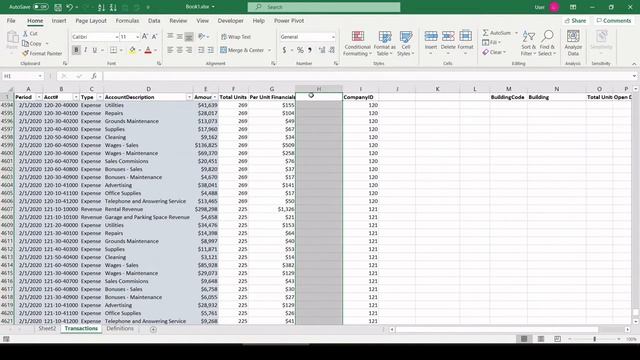Click the Comments button
The width and height of the screenshot is (640, 360).
point(613,20)
